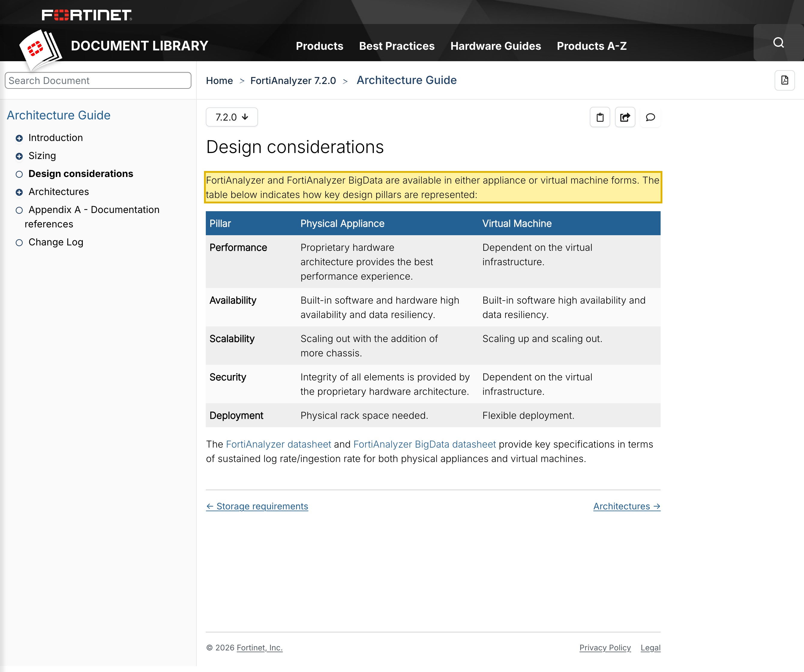Open the Products A-Z menu
Viewport: 804px width, 672px height.
pyautogui.click(x=592, y=46)
